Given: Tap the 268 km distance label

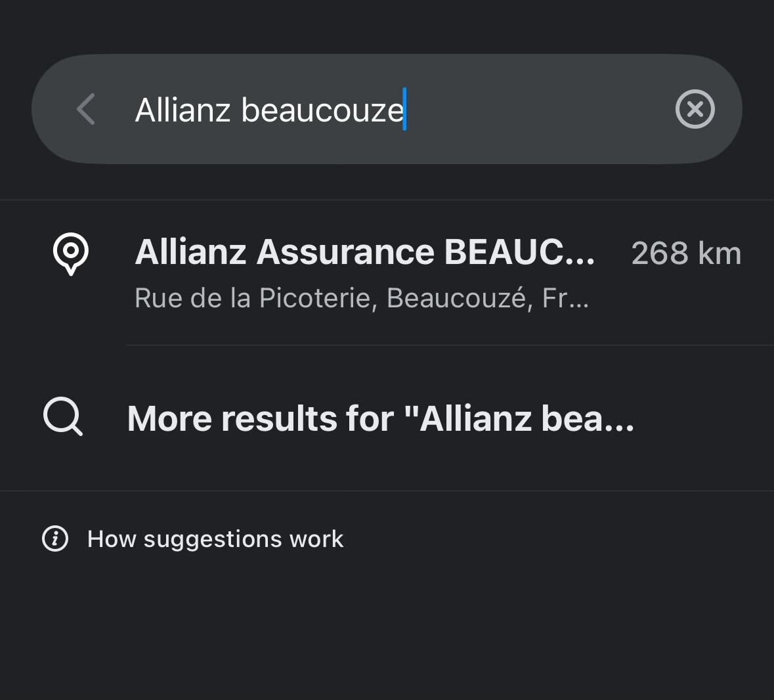Looking at the screenshot, I should click(x=686, y=253).
